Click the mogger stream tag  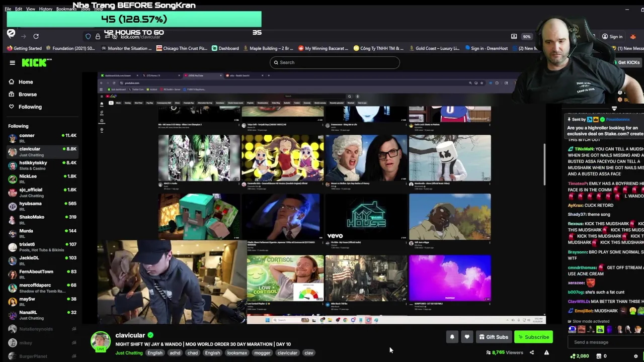[262, 353]
